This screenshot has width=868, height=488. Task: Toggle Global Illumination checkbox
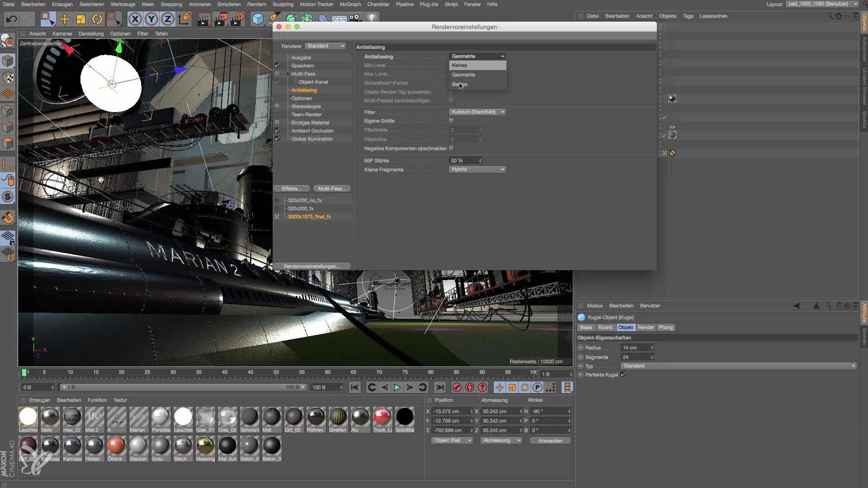pos(277,139)
